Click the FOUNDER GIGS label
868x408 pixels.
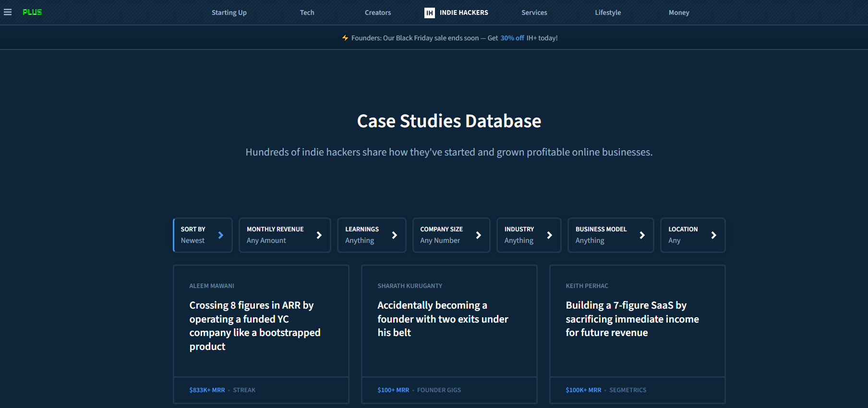click(439, 390)
